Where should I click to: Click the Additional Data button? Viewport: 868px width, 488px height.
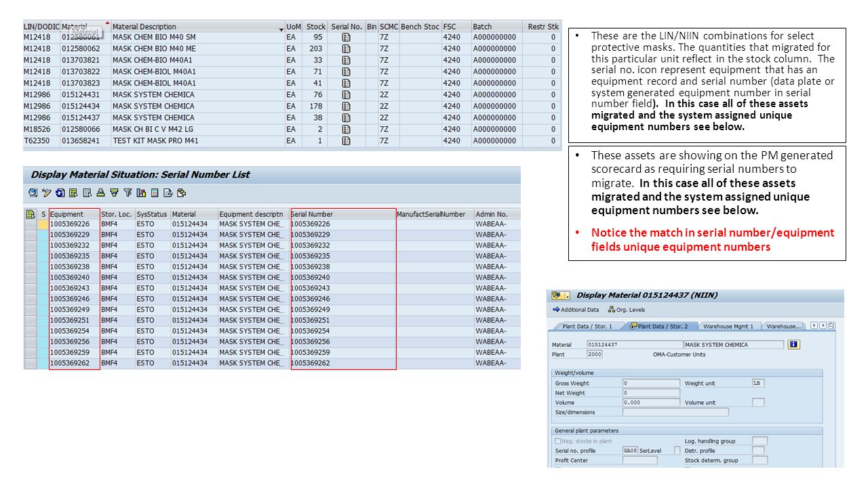point(576,310)
